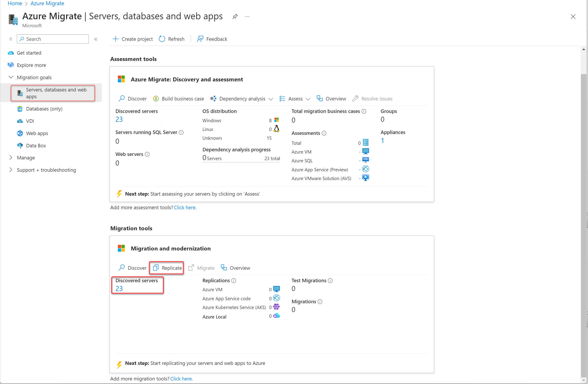Select Databases (only) in the sidebar
Screen dimensions: 588x384
44,109
